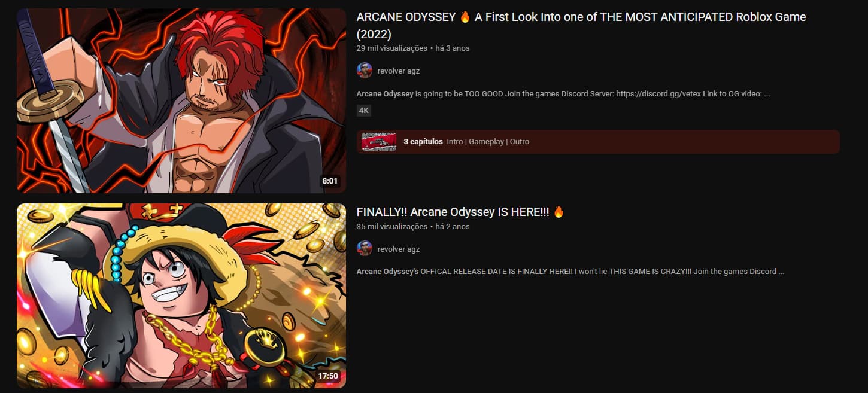Click the channel avatar under the FINALLY!! Arcane Odyssey video
The image size is (868, 393).
pyautogui.click(x=365, y=249)
